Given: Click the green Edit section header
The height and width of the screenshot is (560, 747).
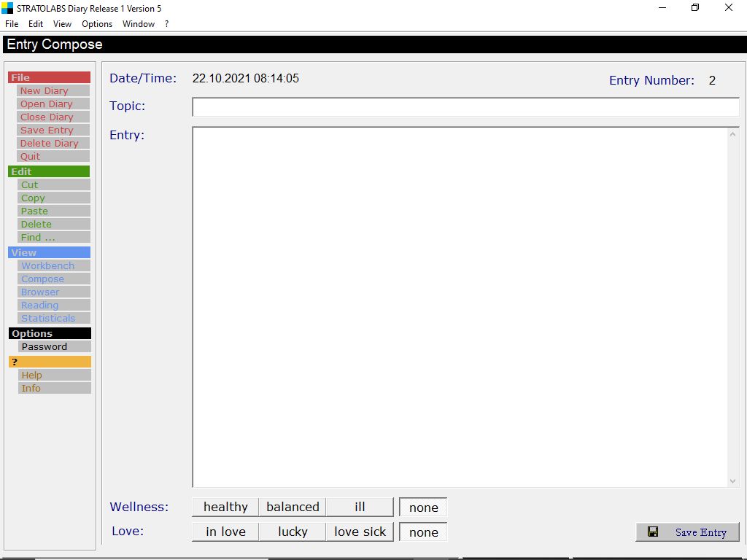Looking at the screenshot, I should (49, 171).
